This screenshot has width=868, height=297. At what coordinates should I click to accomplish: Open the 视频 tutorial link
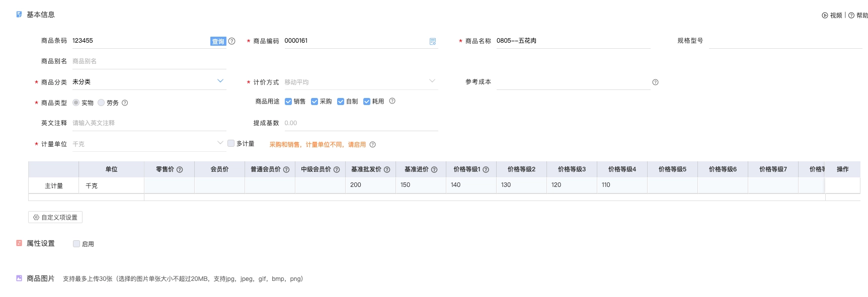(x=832, y=16)
